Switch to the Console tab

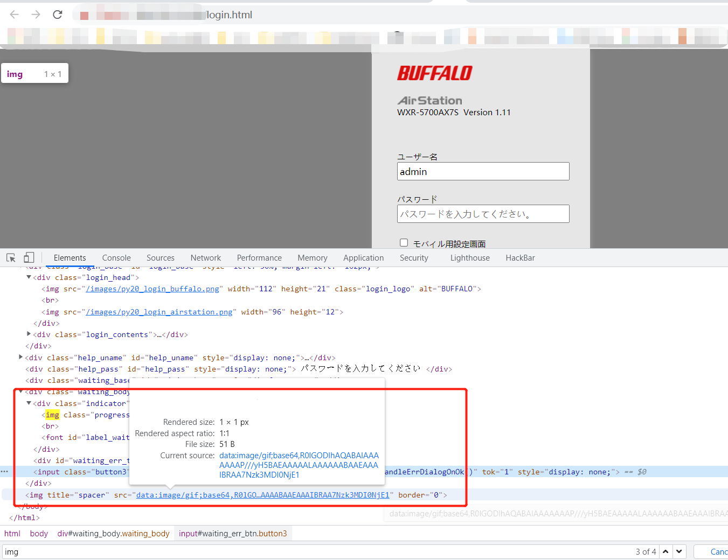click(116, 258)
